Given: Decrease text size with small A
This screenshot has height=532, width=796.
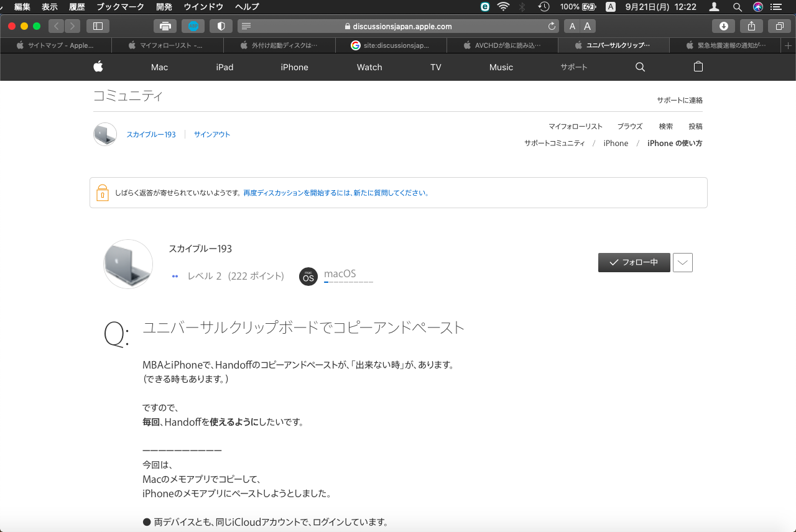Looking at the screenshot, I should tap(572, 26).
